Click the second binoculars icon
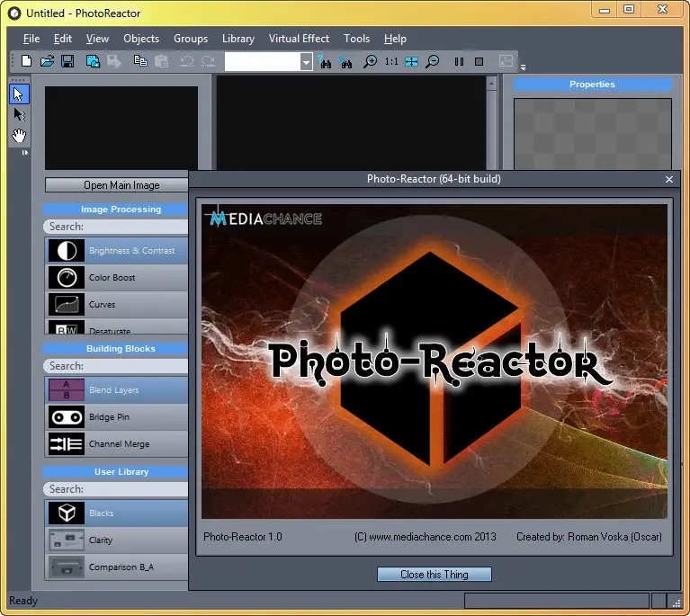The image size is (690, 616). [x=345, y=61]
